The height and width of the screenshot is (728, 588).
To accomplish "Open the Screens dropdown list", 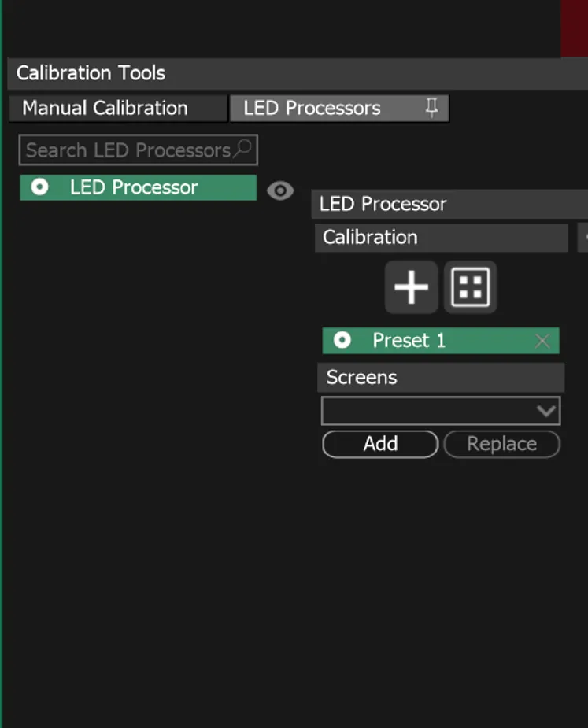I will point(441,411).
